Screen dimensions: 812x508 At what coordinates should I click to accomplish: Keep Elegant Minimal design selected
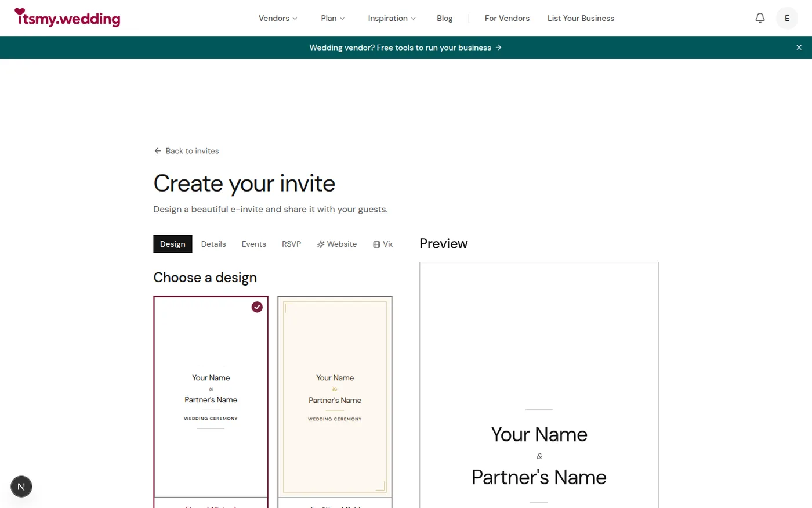pyautogui.click(x=211, y=398)
